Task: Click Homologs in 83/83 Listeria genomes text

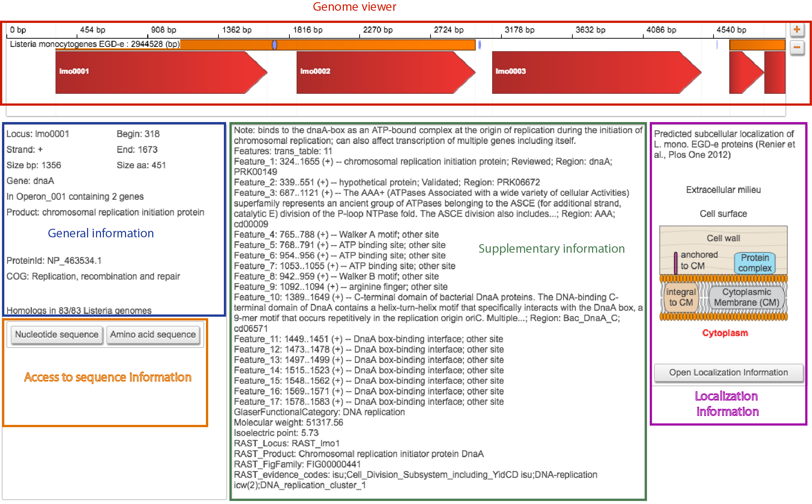Action: 79,310
